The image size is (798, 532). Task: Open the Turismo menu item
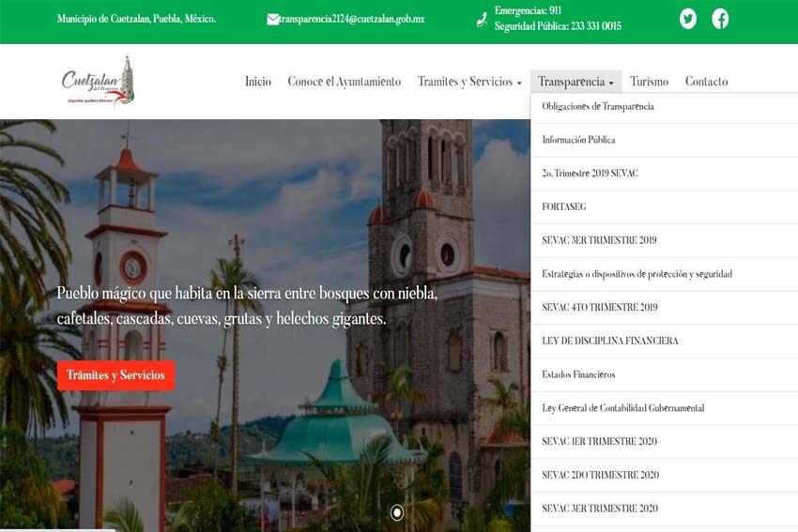[649, 82]
